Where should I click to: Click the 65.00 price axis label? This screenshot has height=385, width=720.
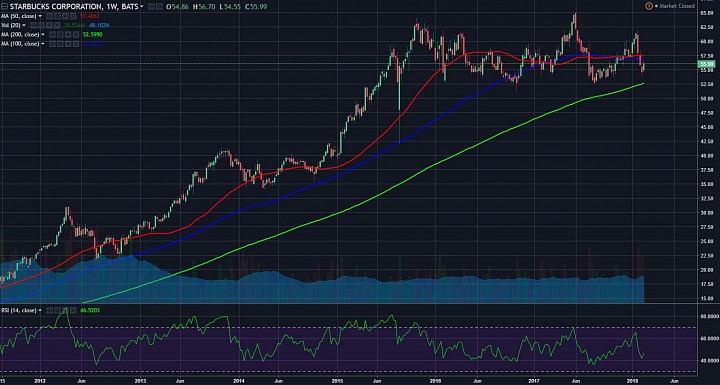pos(707,13)
